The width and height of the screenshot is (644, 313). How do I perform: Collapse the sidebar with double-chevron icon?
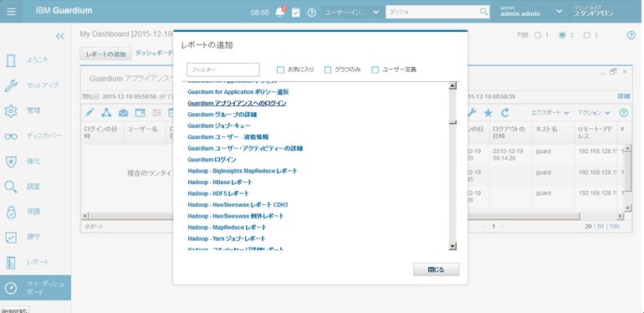(60, 36)
